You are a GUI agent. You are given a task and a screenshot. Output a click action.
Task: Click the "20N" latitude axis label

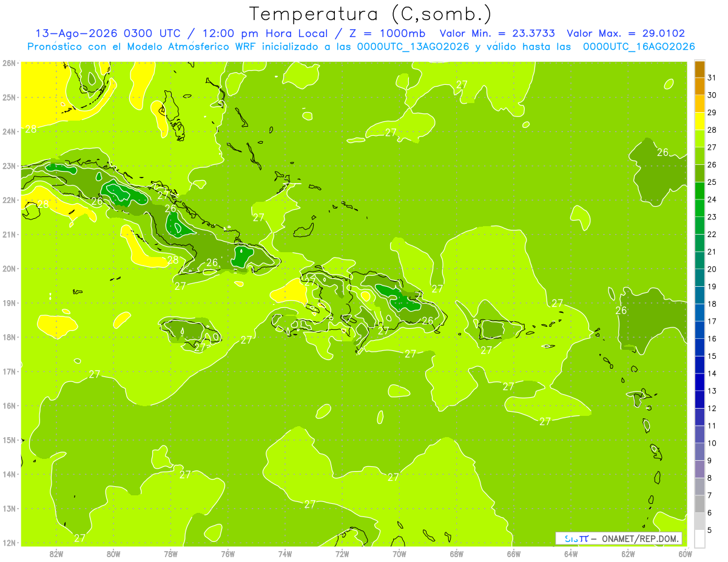(8, 269)
